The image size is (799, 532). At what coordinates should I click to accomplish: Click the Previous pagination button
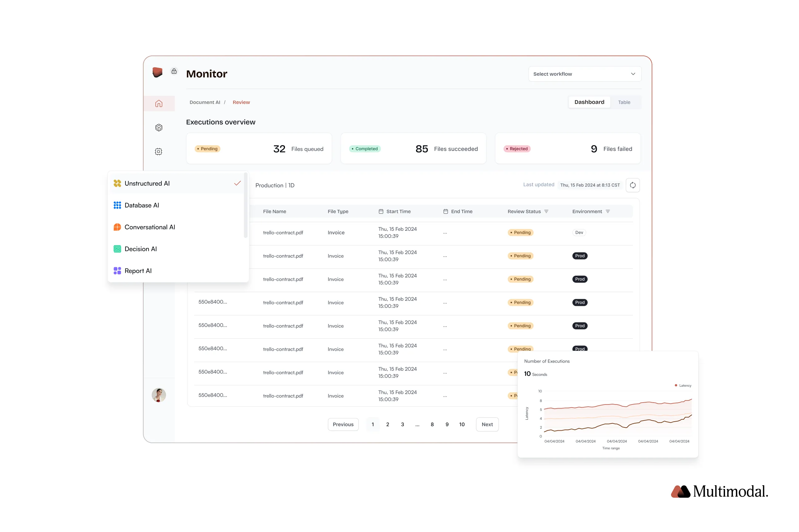pyautogui.click(x=343, y=424)
